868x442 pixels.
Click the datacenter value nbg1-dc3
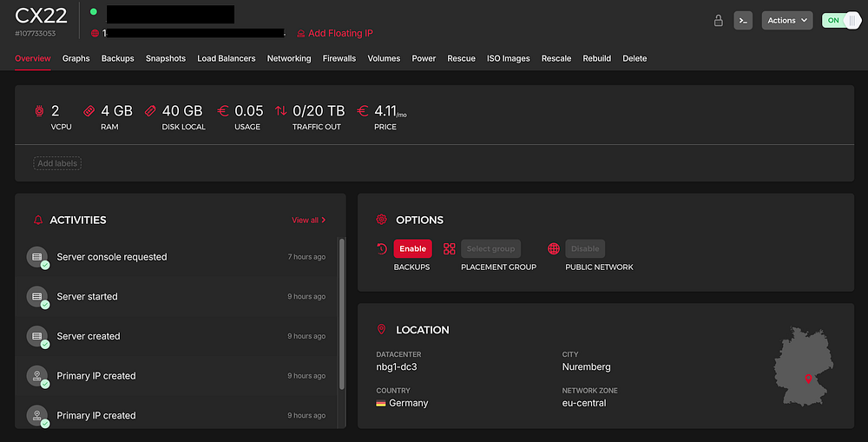click(x=397, y=366)
